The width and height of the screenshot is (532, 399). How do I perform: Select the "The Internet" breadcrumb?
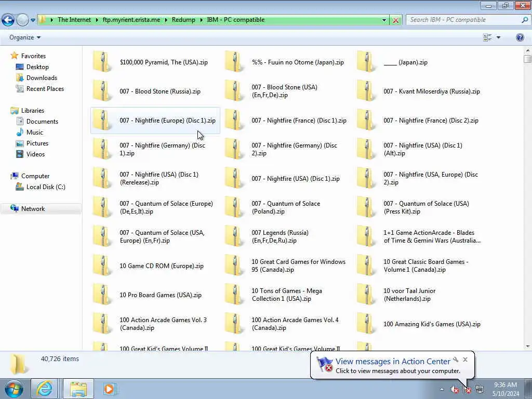coord(74,20)
